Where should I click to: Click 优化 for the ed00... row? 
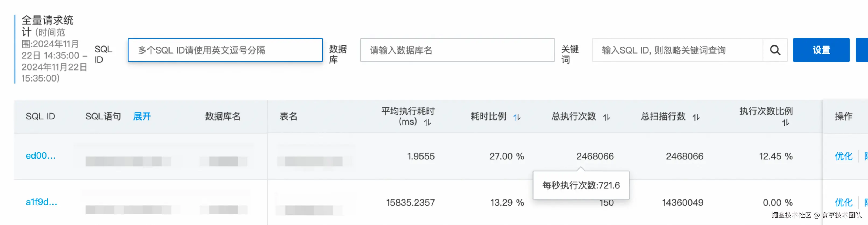click(x=843, y=156)
